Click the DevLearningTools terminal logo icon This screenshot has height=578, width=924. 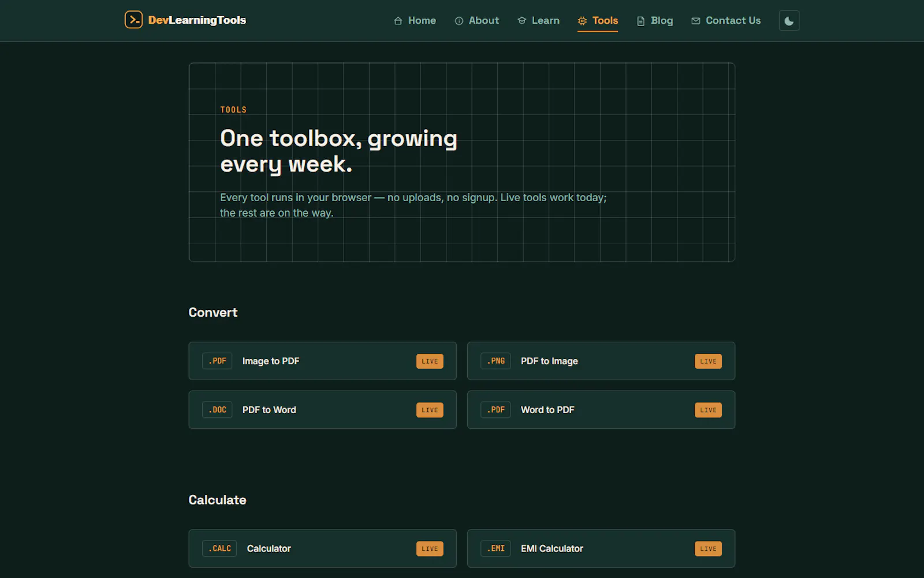(x=133, y=20)
